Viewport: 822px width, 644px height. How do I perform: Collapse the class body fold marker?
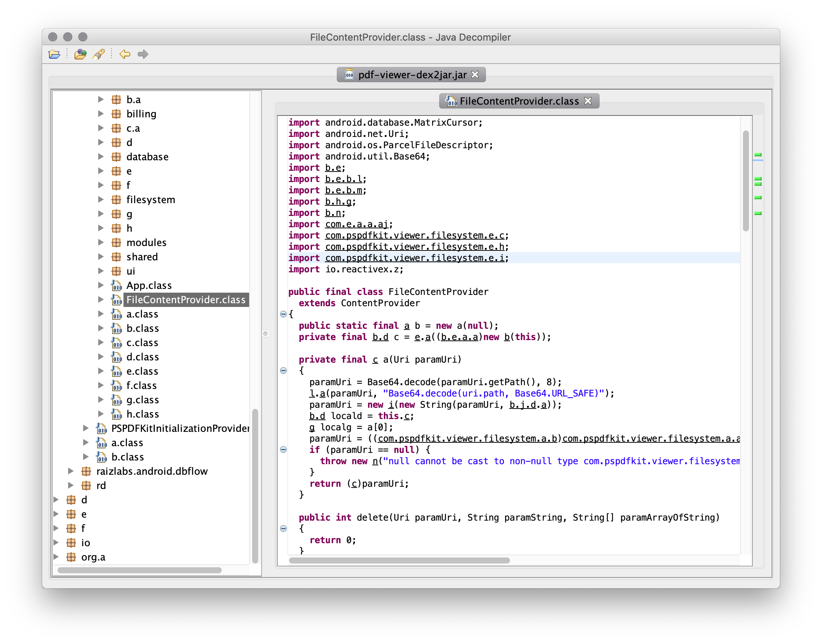283,314
